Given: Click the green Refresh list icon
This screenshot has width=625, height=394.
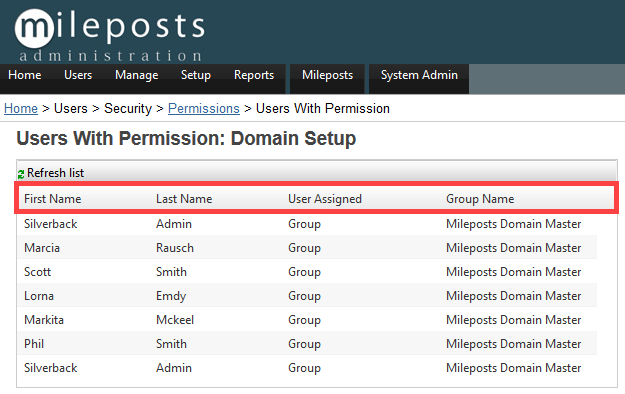Looking at the screenshot, I should coord(21,174).
